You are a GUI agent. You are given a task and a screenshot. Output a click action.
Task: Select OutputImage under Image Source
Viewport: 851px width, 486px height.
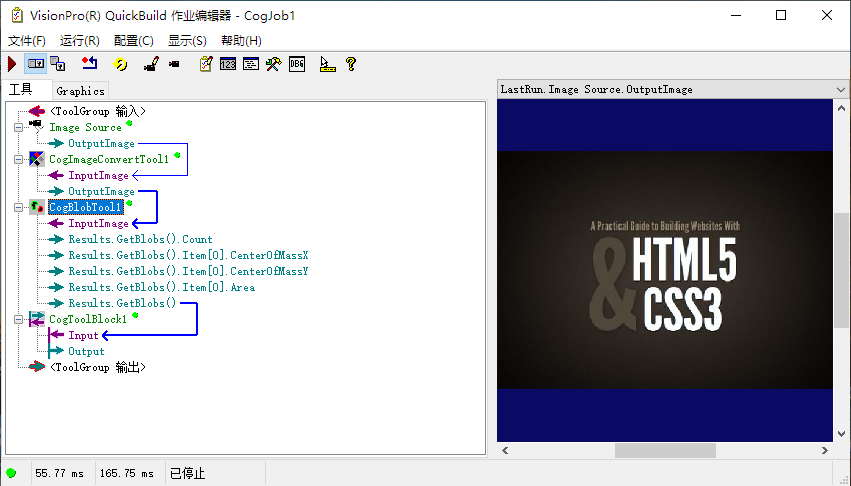click(x=101, y=143)
